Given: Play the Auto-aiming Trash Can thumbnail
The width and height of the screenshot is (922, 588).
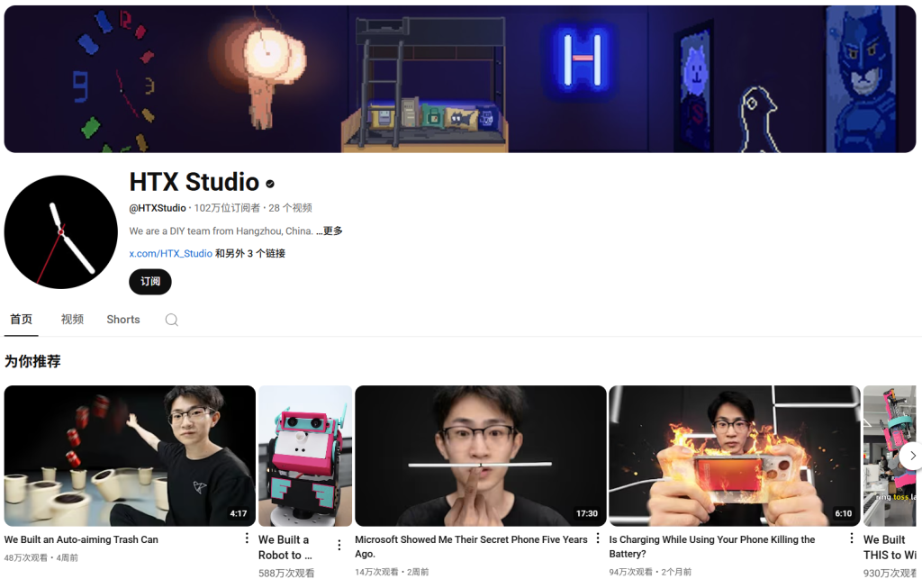Looking at the screenshot, I should 130,456.
